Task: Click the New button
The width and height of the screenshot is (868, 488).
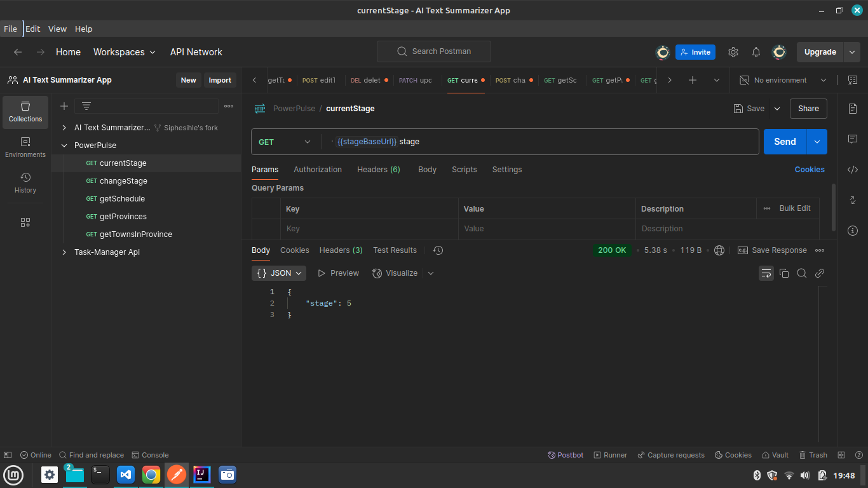Action: [x=189, y=80]
